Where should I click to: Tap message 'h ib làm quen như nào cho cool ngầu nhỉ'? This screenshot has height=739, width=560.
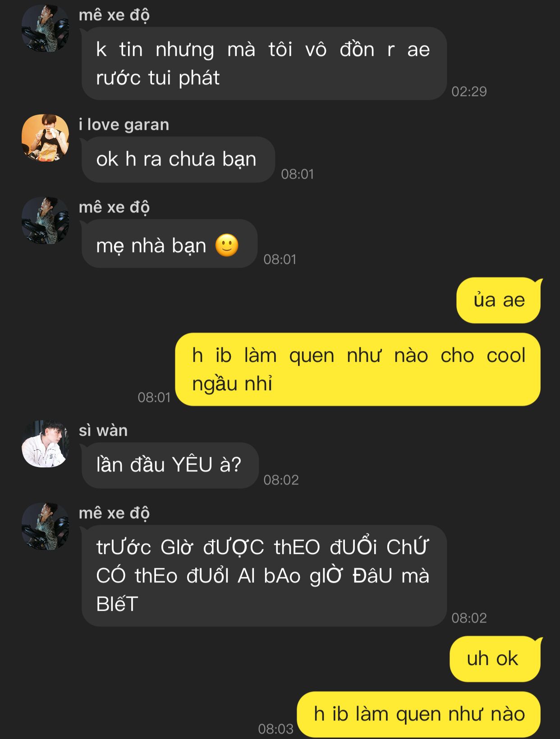358,369
